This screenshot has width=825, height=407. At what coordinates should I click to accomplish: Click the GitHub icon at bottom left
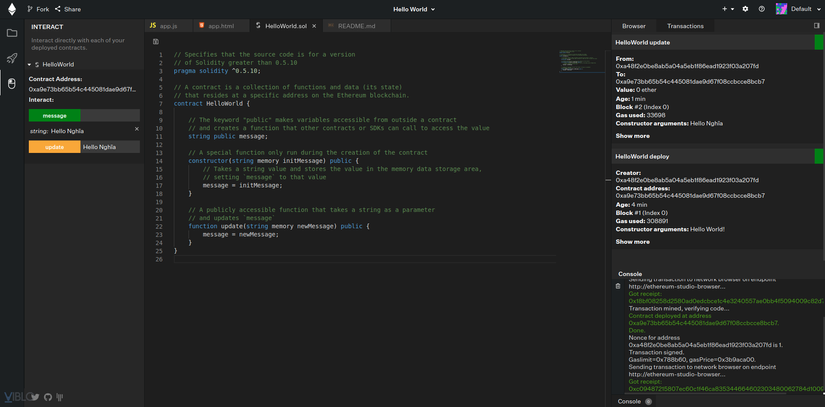point(48,397)
